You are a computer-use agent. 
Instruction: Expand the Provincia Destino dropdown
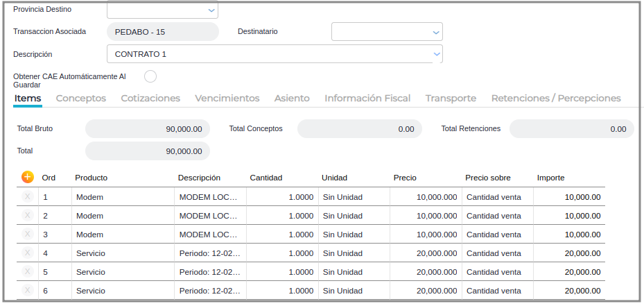(x=211, y=10)
